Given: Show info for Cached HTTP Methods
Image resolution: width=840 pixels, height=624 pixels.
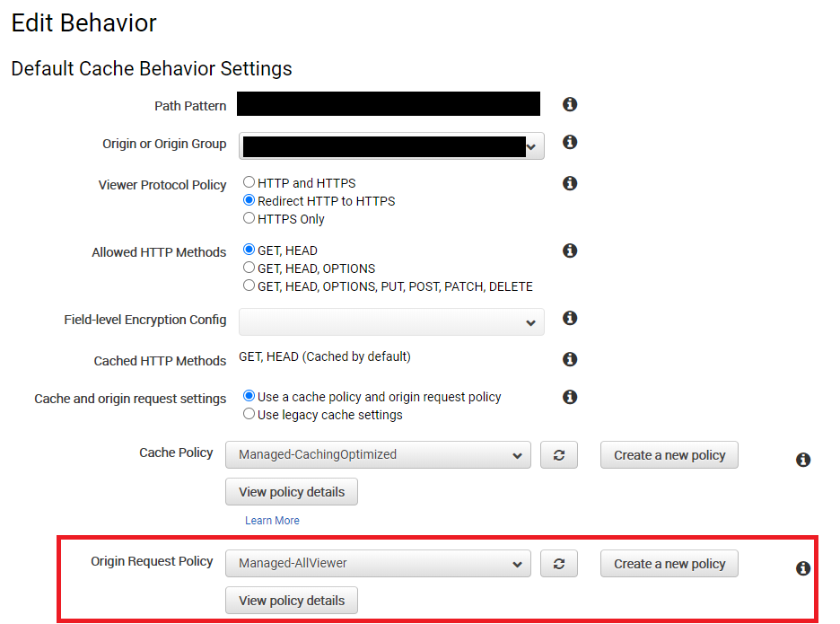Looking at the screenshot, I should (x=570, y=358).
